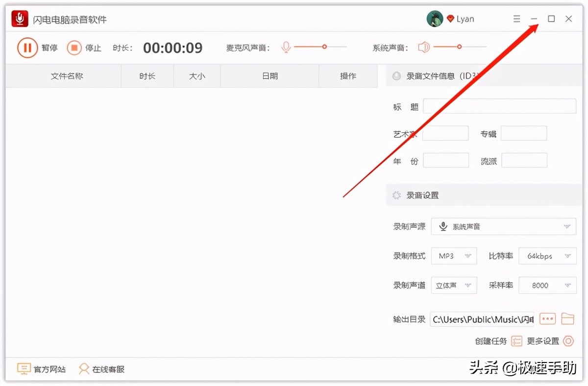Click the microphone icon beside 麦克风声音
The height and width of the screenshot is (386, 588).
tap(286, 47)
